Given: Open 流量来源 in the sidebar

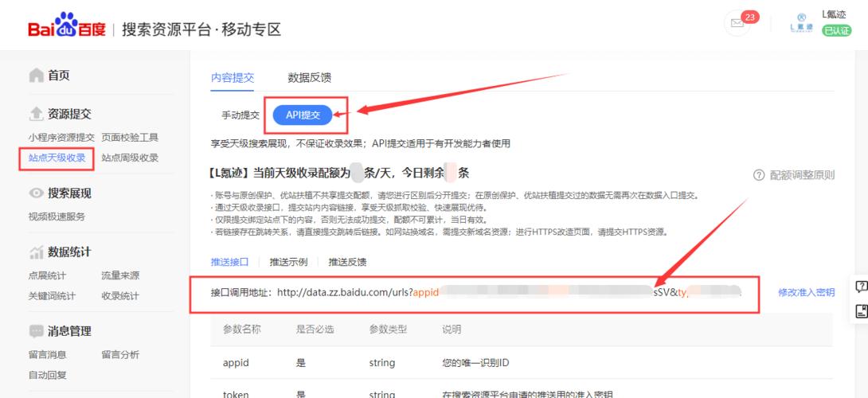Looking at the screenshot, I should click(120, 275).
